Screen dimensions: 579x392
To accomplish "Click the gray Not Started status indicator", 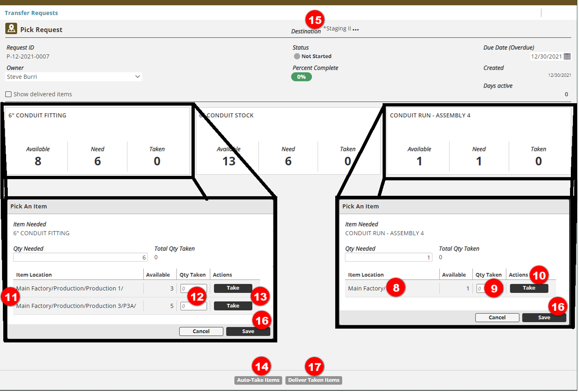I will pos(297,56).
